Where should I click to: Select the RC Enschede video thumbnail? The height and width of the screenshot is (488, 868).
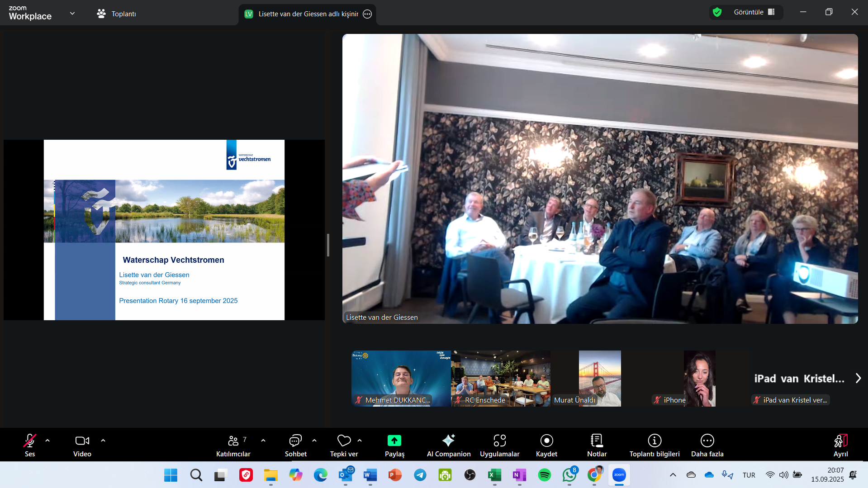click(x=501, y=378)
